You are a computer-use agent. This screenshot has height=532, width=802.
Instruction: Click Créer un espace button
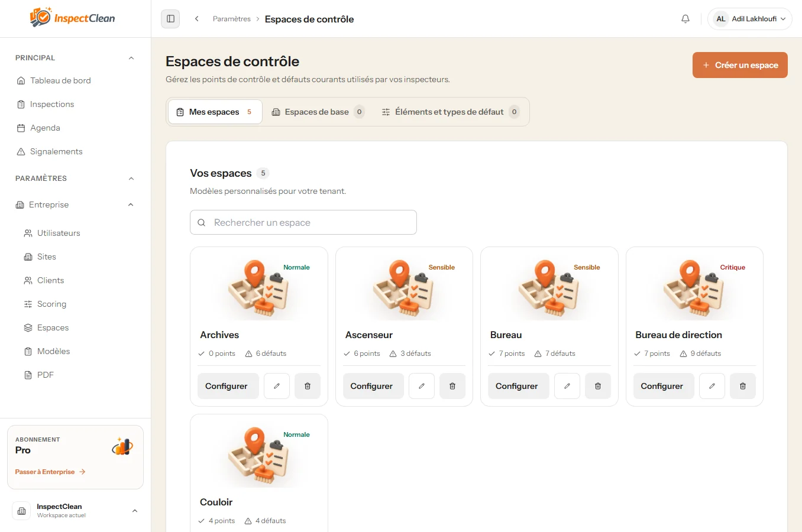pyautogui.click(x=740, y=65)
